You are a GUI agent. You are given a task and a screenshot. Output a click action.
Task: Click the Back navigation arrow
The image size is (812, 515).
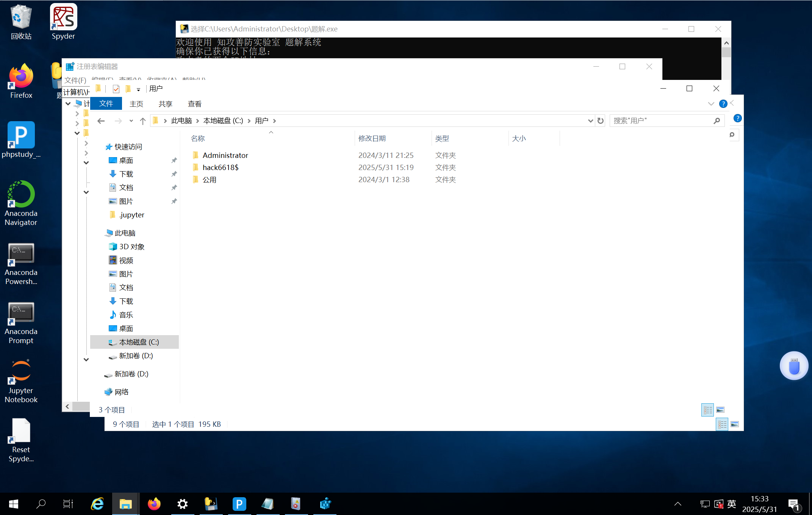pos(101,121)
